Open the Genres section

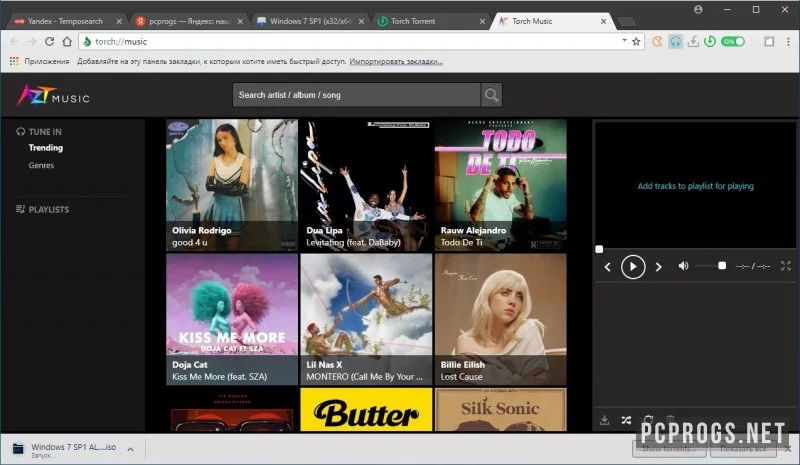tap(41, 165)
